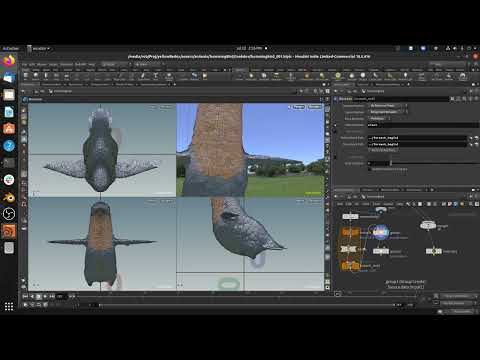
Task: Open OBS Studio from the dock
Action: [x=9, y=214]
